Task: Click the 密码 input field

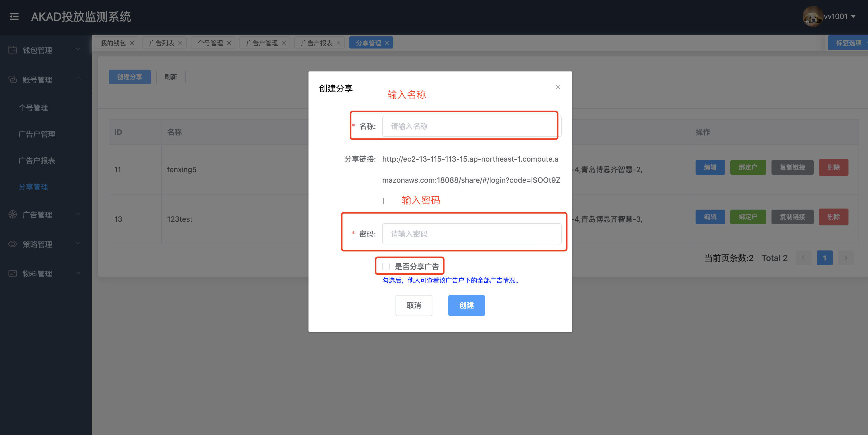Action: 471,234
